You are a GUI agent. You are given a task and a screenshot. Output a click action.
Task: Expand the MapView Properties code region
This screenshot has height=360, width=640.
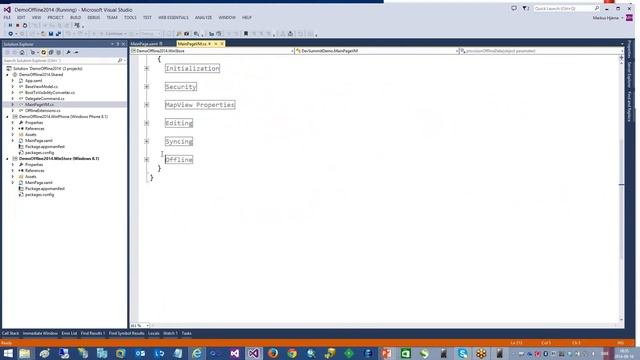(x=147, y=105)
